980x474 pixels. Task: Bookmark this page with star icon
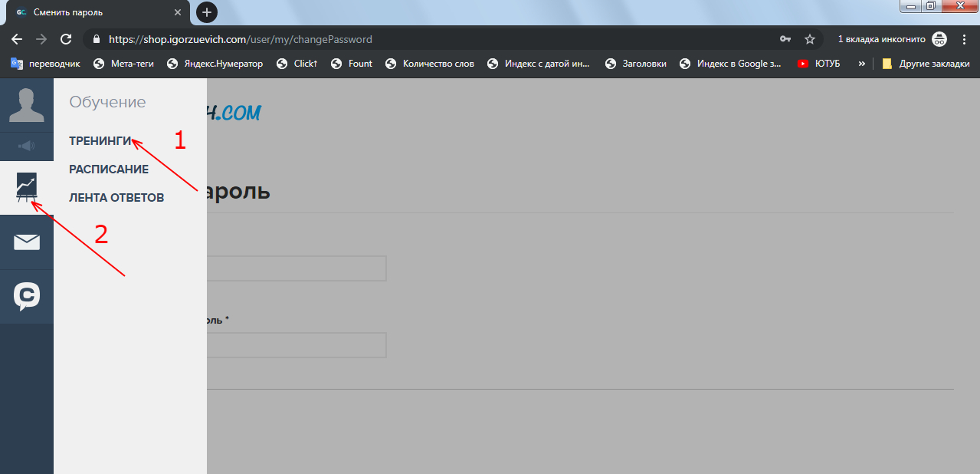809,39
